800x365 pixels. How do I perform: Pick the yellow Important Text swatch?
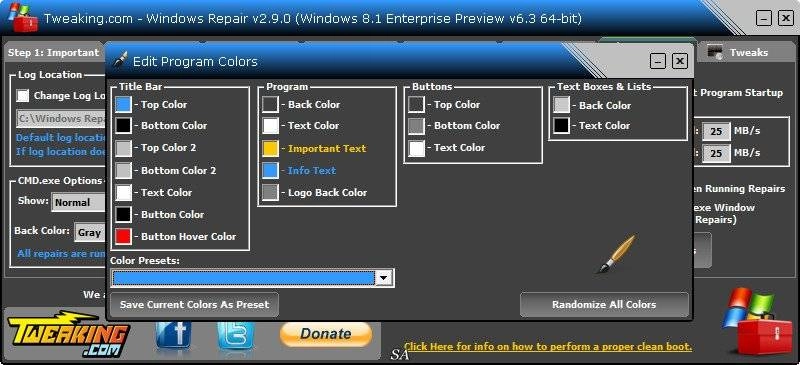270,149
